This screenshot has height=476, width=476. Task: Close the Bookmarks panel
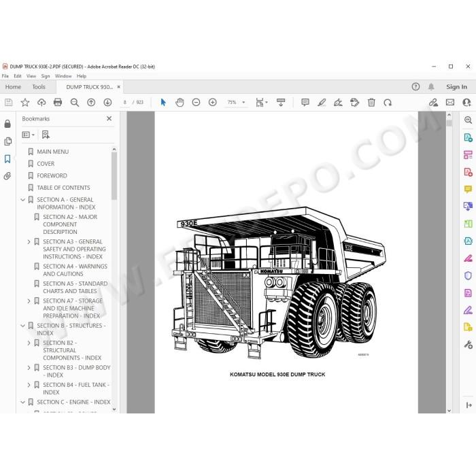pyautogui.click(x=109, y=119)
